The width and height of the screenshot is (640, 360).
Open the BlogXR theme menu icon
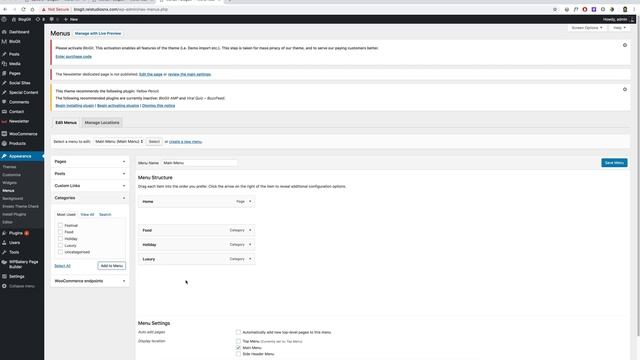click(x=4, y=41)
